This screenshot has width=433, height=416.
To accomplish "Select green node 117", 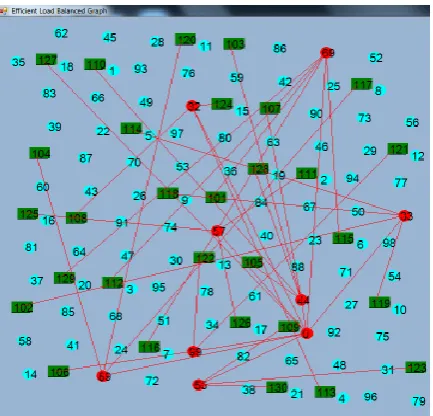I will point(362,84).
